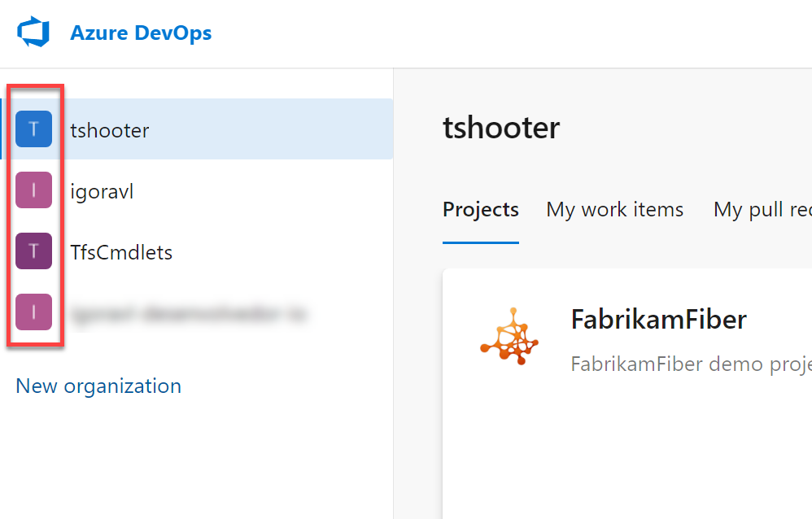Click the avatar of the blurred organization
This screenshot has width=812, height=519.
pos(33,312)
